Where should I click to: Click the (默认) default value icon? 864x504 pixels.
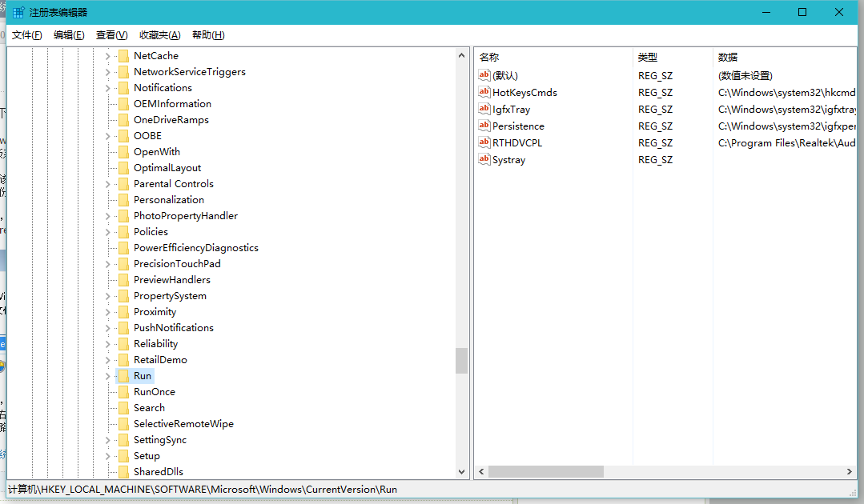(x=484, y=75)
